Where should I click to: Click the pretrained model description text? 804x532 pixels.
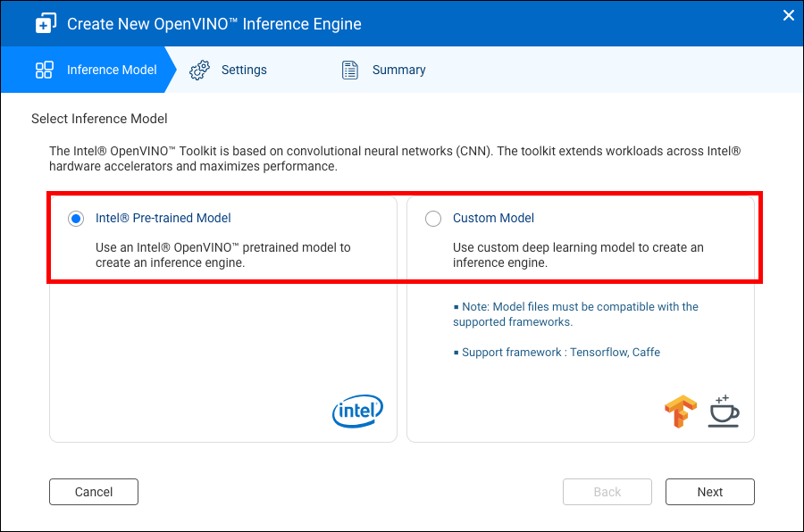[222, 255]
